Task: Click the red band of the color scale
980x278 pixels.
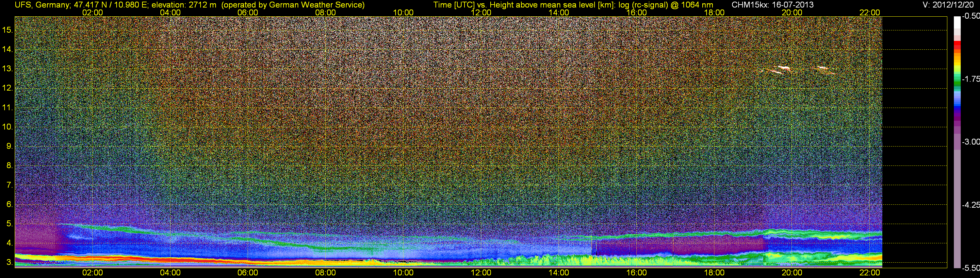Action: [x=957, y=44]
